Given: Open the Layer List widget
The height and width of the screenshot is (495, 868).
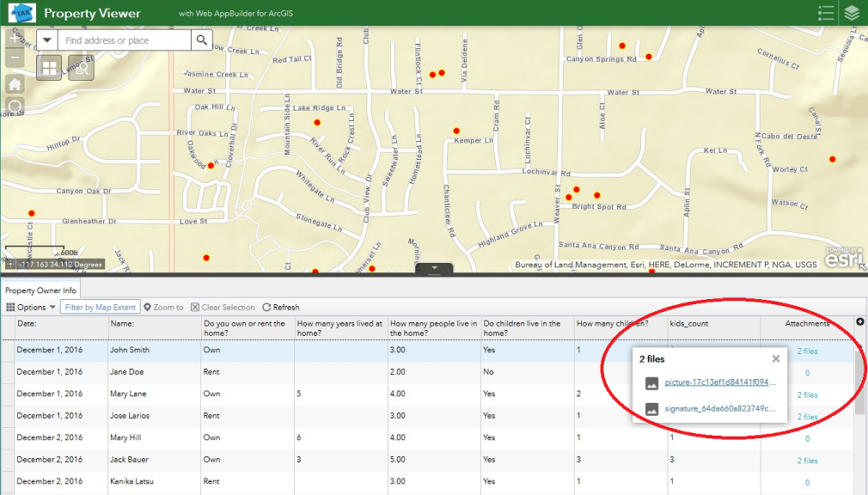Looking at the screenshot, I should (x=851, y=13).
